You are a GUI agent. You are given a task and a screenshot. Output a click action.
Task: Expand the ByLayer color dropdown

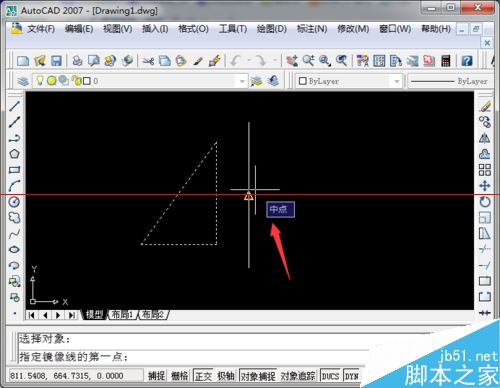point(397,81)
